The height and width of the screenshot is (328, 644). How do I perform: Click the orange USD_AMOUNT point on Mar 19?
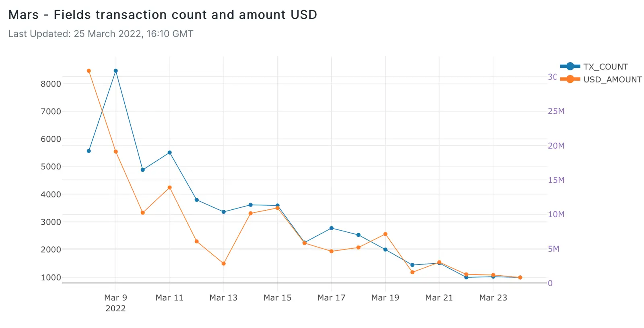(386, 234)
